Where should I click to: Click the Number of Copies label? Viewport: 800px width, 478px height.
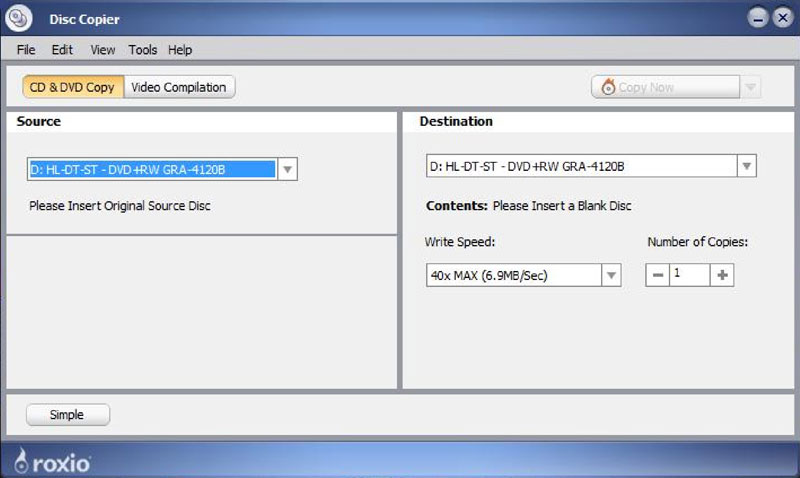click(697, 242)
